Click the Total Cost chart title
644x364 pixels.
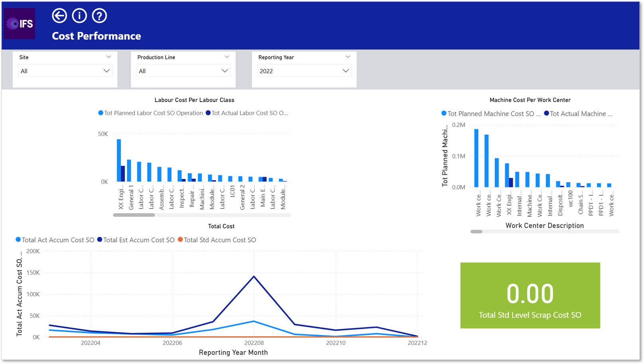pos(221,226)
